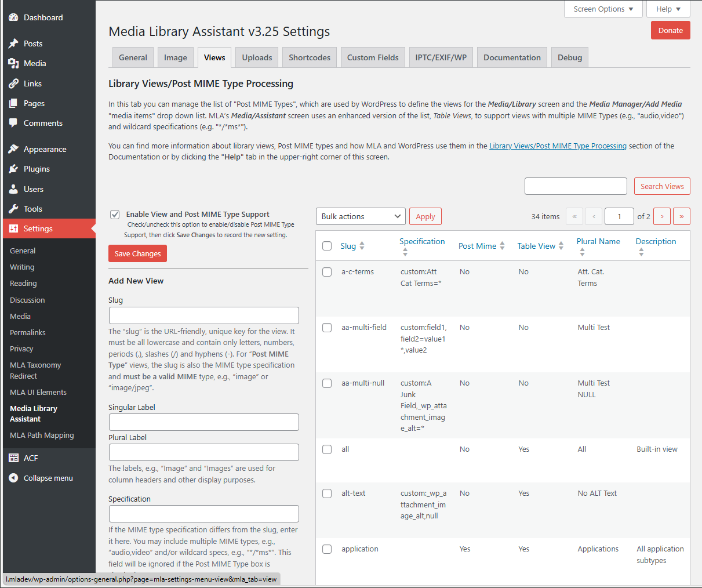702x588 pixels.
Task: Open the Media library sidebar icon
Action: point(14,63)
